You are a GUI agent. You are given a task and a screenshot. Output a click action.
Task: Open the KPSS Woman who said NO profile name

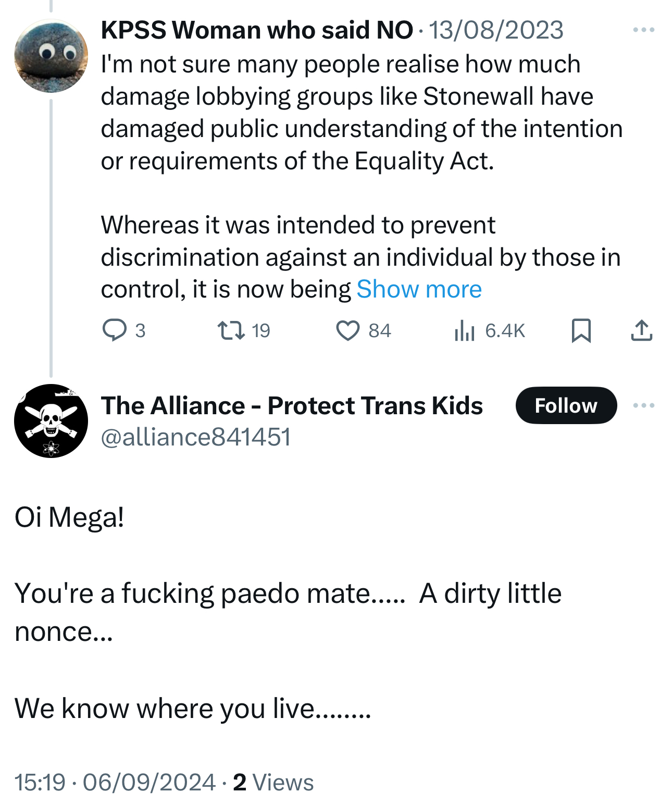coord(257,30)
